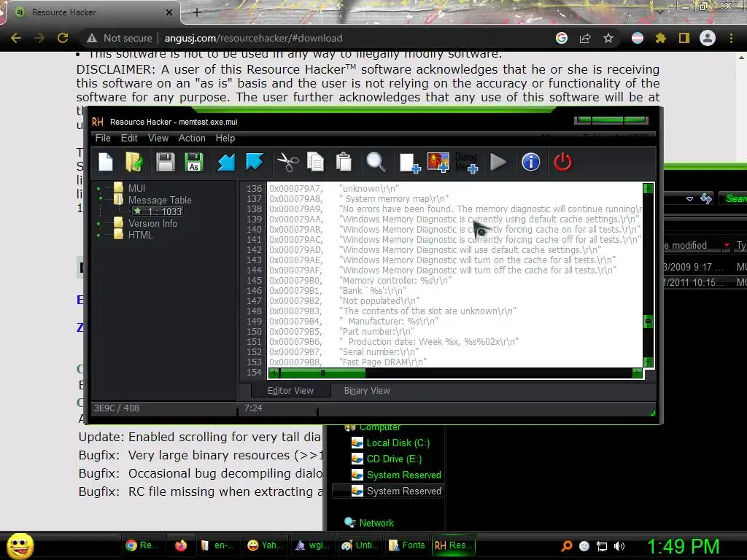Click the green Save As floppy icon

194,162
